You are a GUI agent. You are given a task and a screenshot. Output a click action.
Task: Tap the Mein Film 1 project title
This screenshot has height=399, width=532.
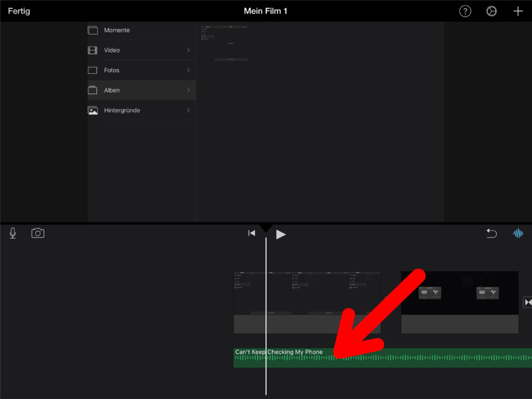click(265, 11)
